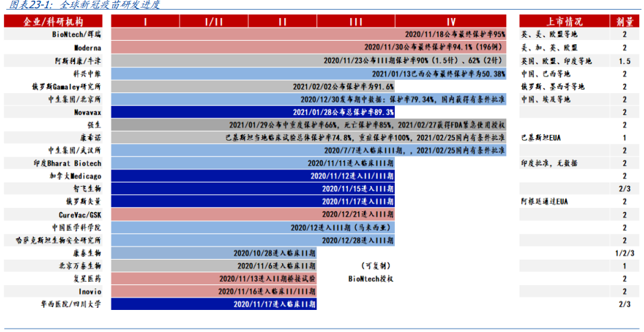The height and width of the screenshot is (332, 644).
Task: Select the text 2020/11/13进入II期桥接试验
Action: pyautogui.click(x=268, y=278)
